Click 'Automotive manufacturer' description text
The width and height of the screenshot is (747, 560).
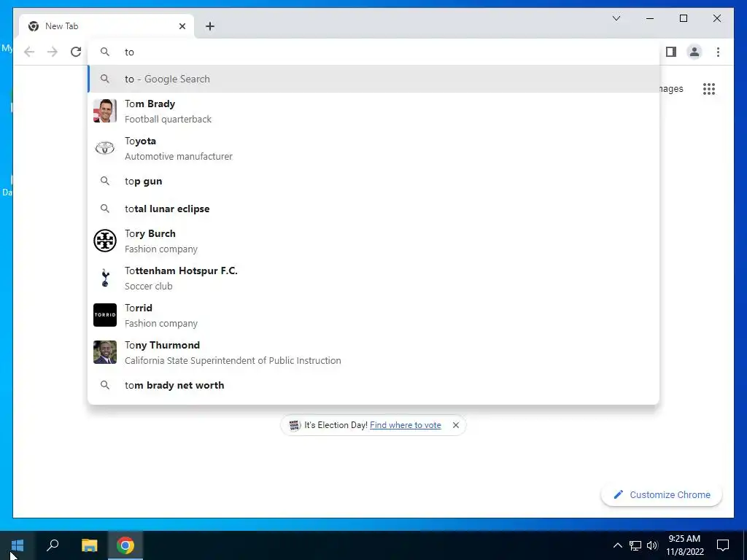tap(179, 157)
